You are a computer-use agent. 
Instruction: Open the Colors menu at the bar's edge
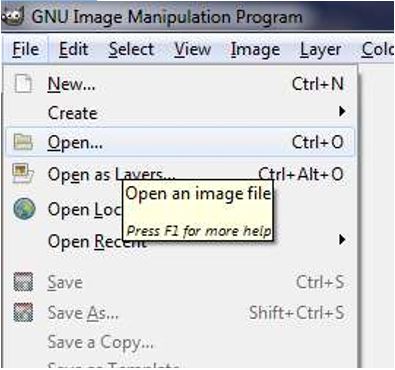point(378,50)
